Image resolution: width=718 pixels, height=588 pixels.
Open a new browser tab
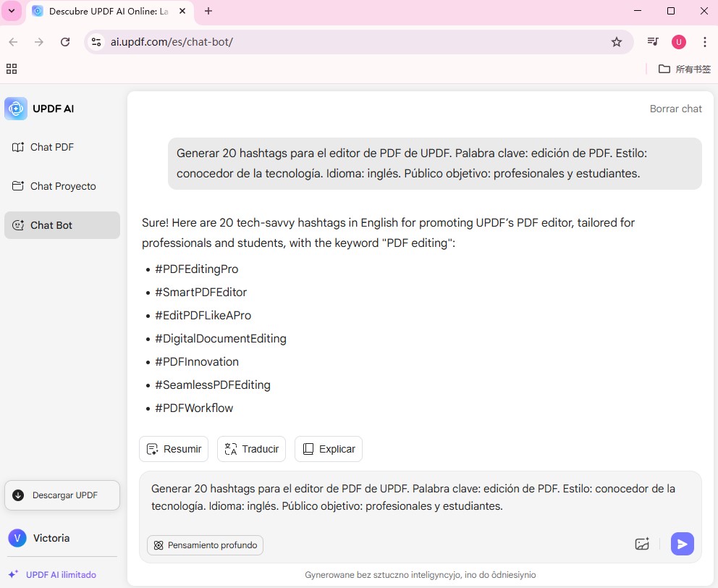208,11
